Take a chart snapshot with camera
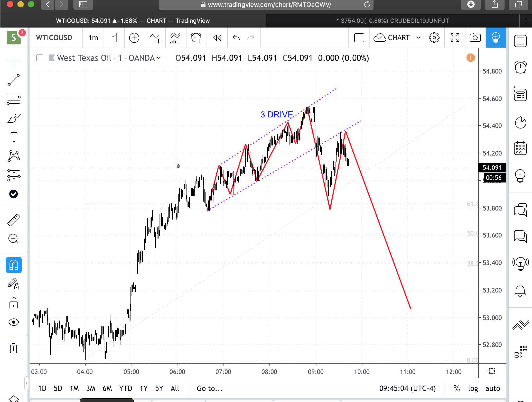The image size is (532, 402). (x=475, y=38)
